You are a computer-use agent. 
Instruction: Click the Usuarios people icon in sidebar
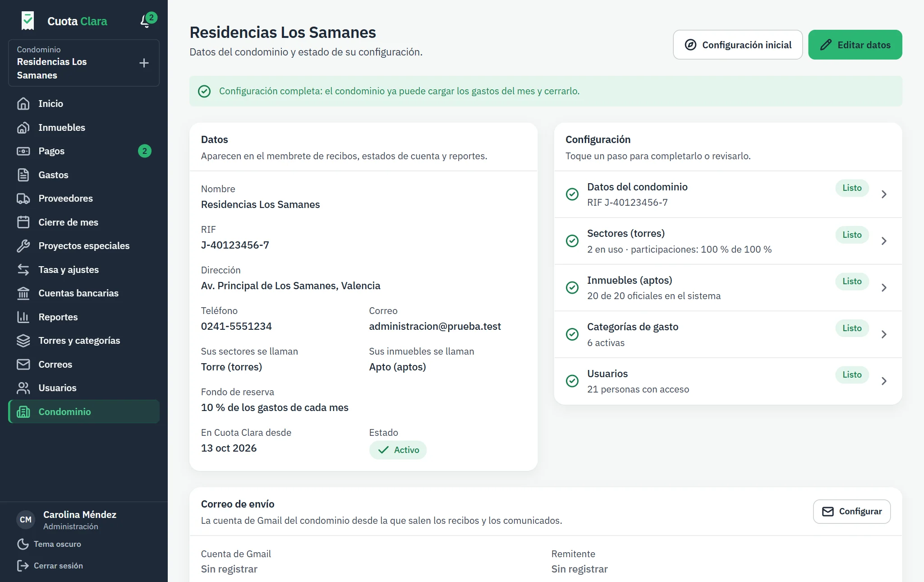click(x=23, y=388)
